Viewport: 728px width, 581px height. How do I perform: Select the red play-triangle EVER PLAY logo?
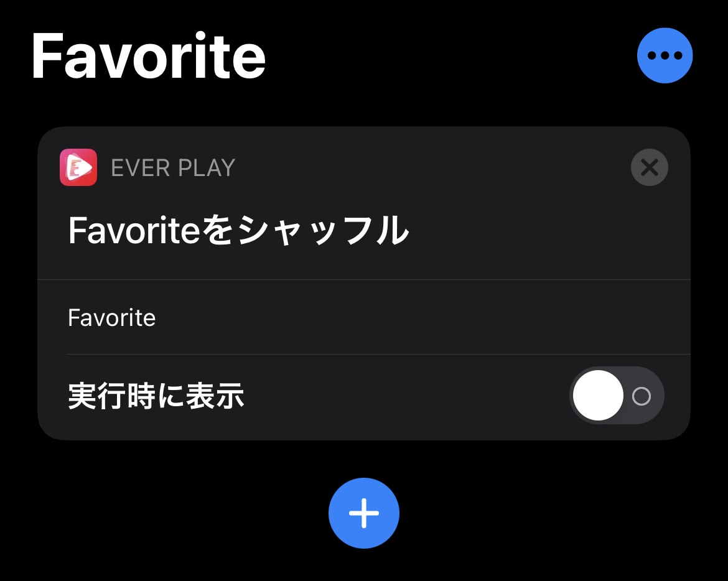[78, 167]
